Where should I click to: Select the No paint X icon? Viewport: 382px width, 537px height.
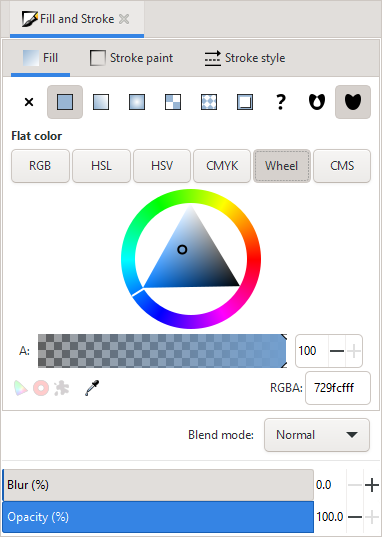tap(29, 102)
